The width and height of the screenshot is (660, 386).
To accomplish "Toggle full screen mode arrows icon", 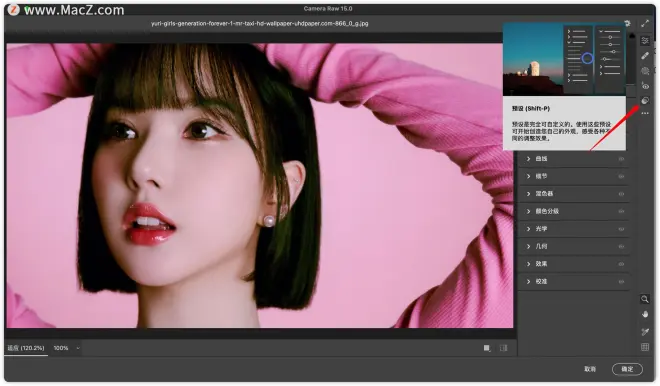I will tap(645, 24).
